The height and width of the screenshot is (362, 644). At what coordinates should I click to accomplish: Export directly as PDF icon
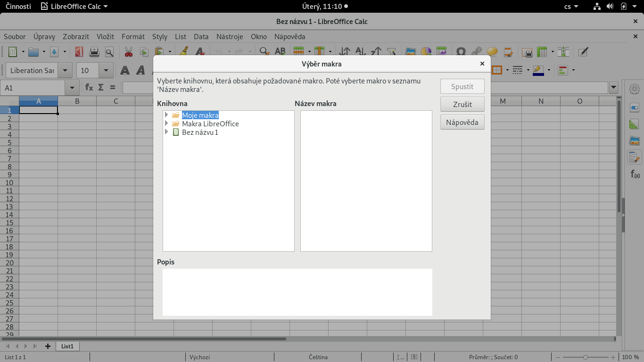(x=79, y=52)
